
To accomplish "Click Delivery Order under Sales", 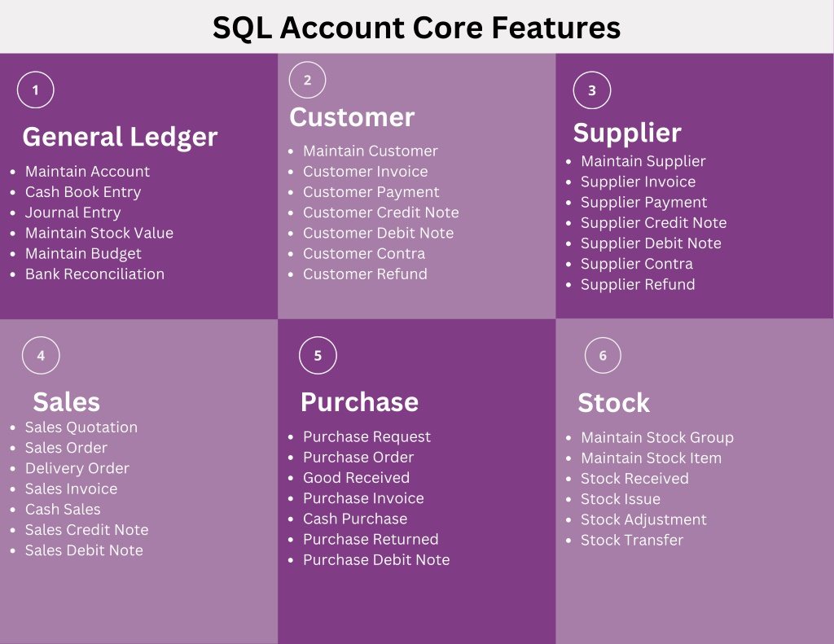I will click(x=77, y=468).
